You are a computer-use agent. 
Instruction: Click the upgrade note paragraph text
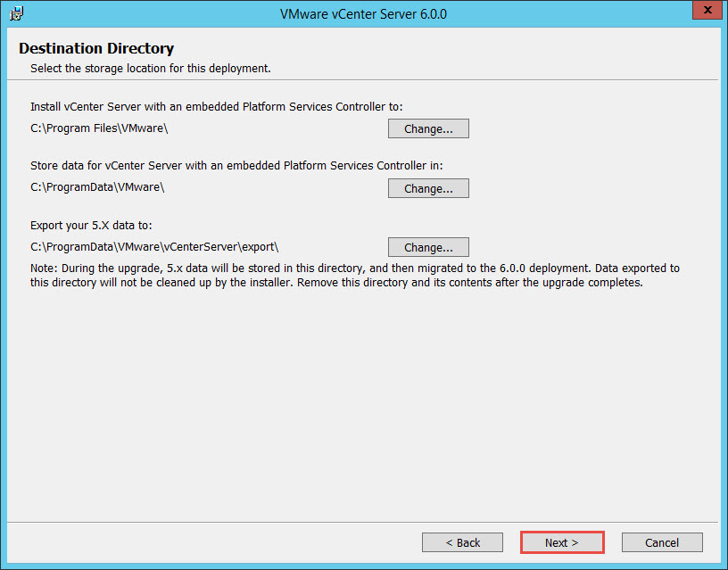357,275
